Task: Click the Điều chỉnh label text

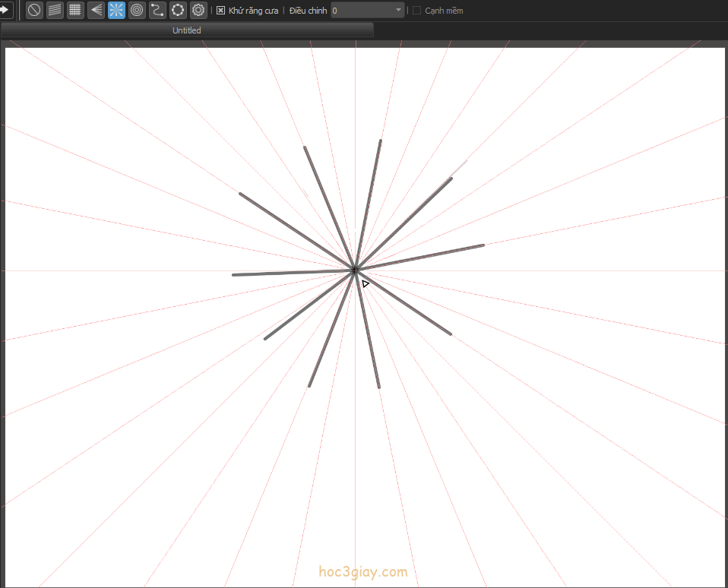Action: (308, 11)
